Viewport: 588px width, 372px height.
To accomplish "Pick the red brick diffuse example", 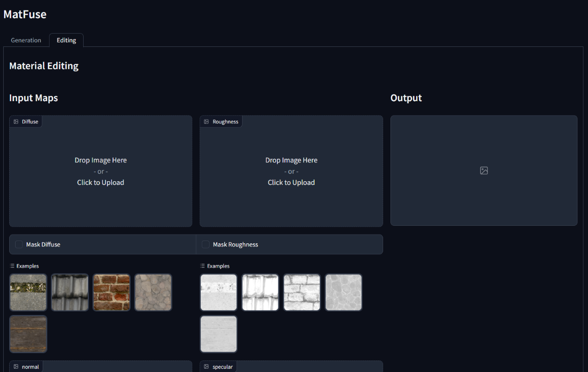I will [x=112, y=292].
